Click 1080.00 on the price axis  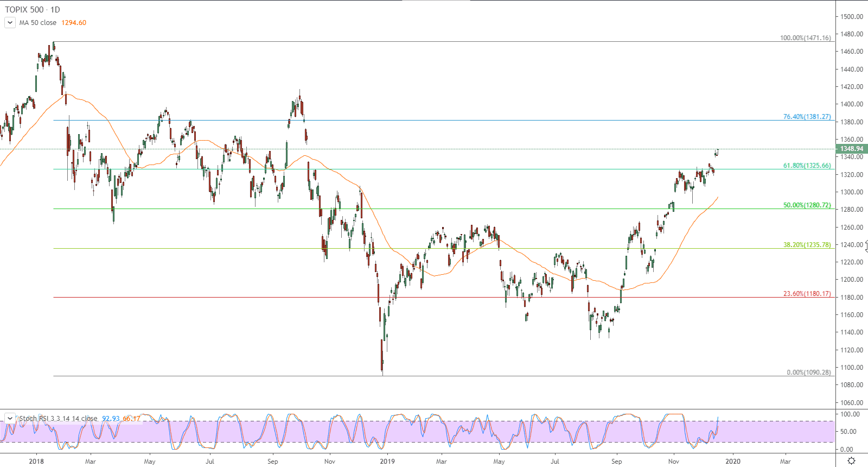coord(852,385)
